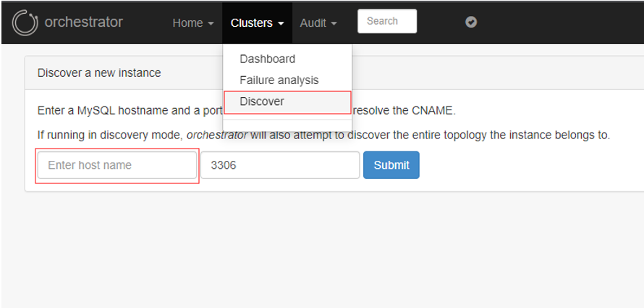644x308 pixels.
Task: Click the italic orchestrator word in description
Action: click(217, 136)
